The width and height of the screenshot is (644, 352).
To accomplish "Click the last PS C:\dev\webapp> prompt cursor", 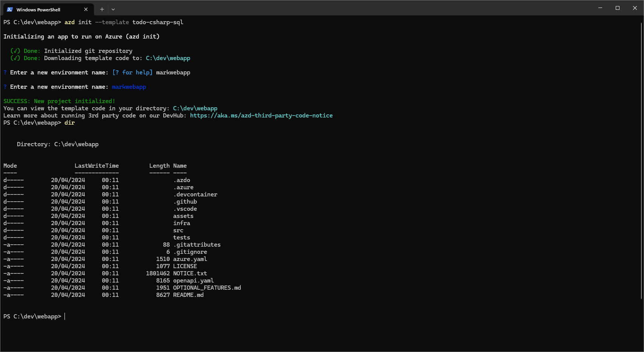I will 65,316.
